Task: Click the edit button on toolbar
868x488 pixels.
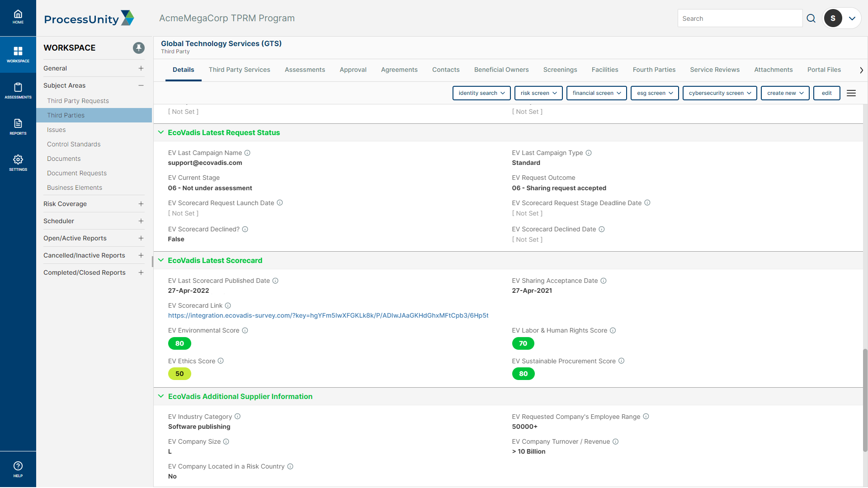Action: click(x=827, y=93)
